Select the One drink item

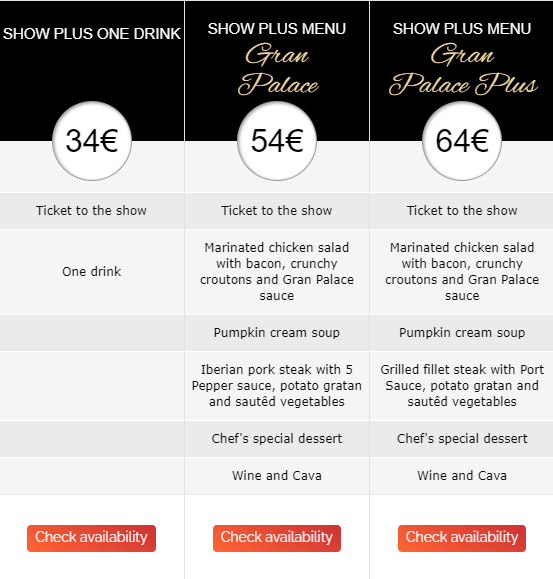click(x=92, y=271)
